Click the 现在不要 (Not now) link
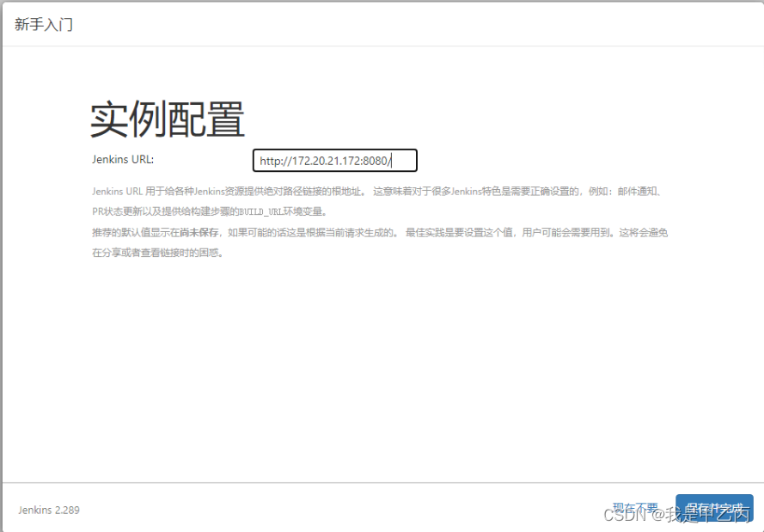The width and height of the screenshot is (764, 532). (x=635, y=508)
